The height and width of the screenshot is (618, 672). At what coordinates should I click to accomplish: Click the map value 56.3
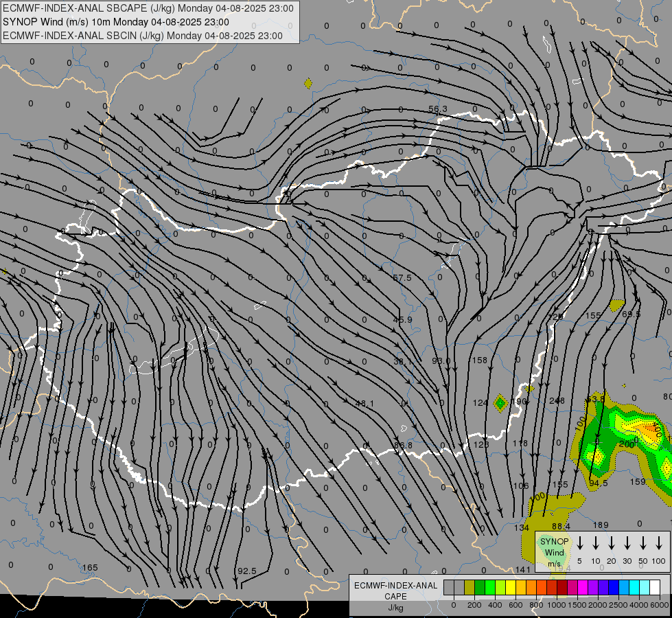coord(437,109)
